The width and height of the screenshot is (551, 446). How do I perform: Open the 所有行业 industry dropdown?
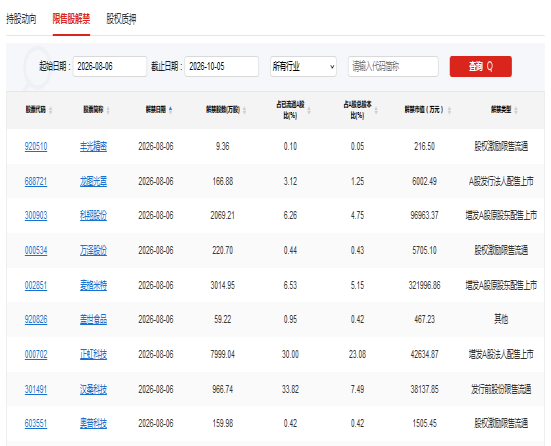coord(303,66)
